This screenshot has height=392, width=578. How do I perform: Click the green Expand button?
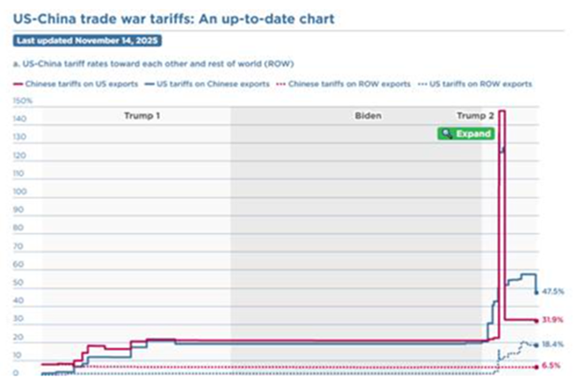466,133
